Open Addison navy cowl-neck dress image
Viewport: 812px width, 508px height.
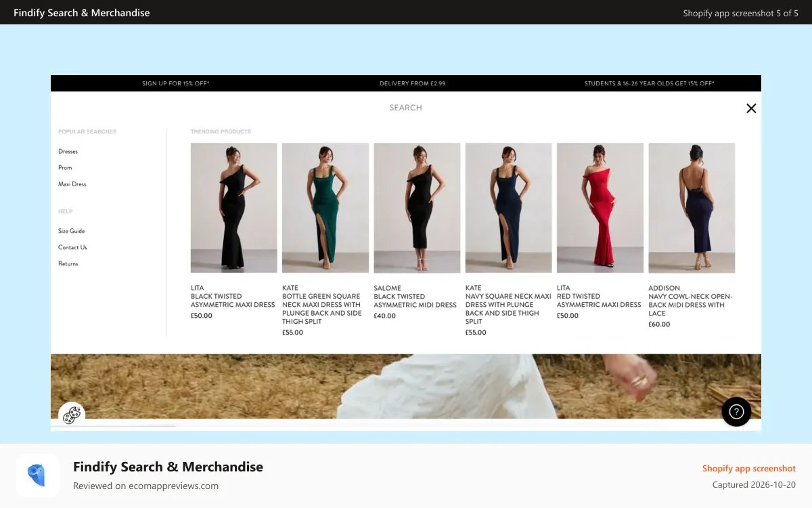pyautogui.click(x=692, y=208)
